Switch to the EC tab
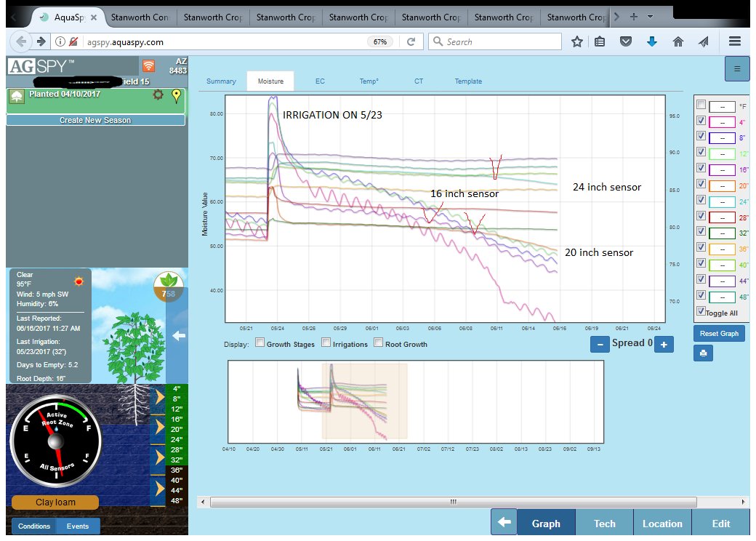756x541 pixels. pos(320,81)
